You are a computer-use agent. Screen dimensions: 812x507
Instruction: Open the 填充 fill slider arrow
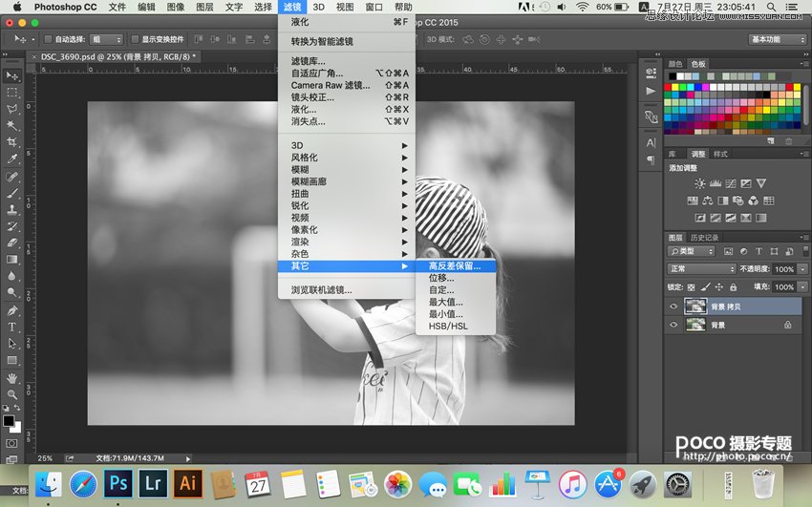pos(802,287)
